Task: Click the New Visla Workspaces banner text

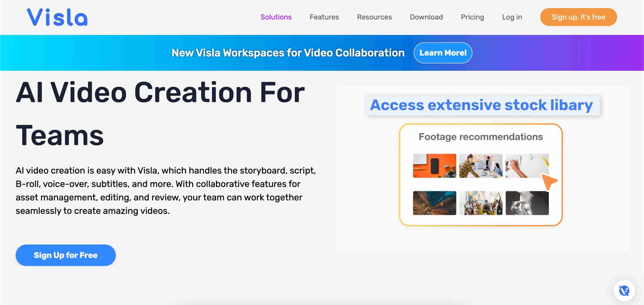Action: click(x=288, y=53)
